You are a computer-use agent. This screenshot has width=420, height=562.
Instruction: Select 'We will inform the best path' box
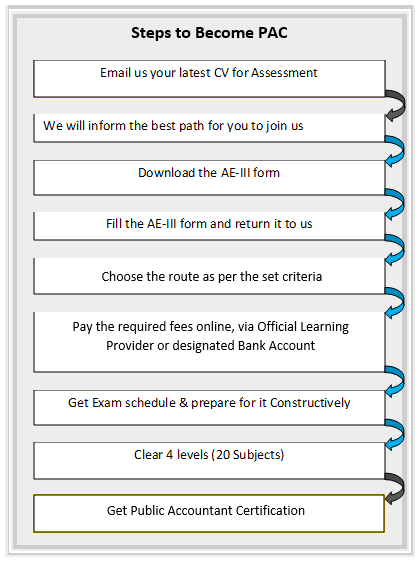click(x=209, y=128)
